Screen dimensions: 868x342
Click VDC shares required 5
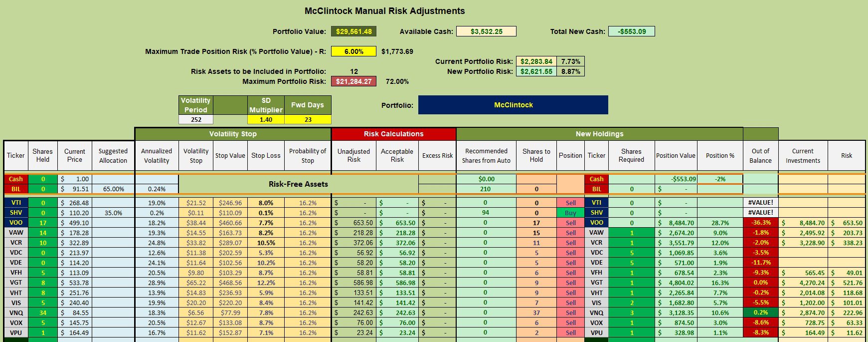pos(632,253)
